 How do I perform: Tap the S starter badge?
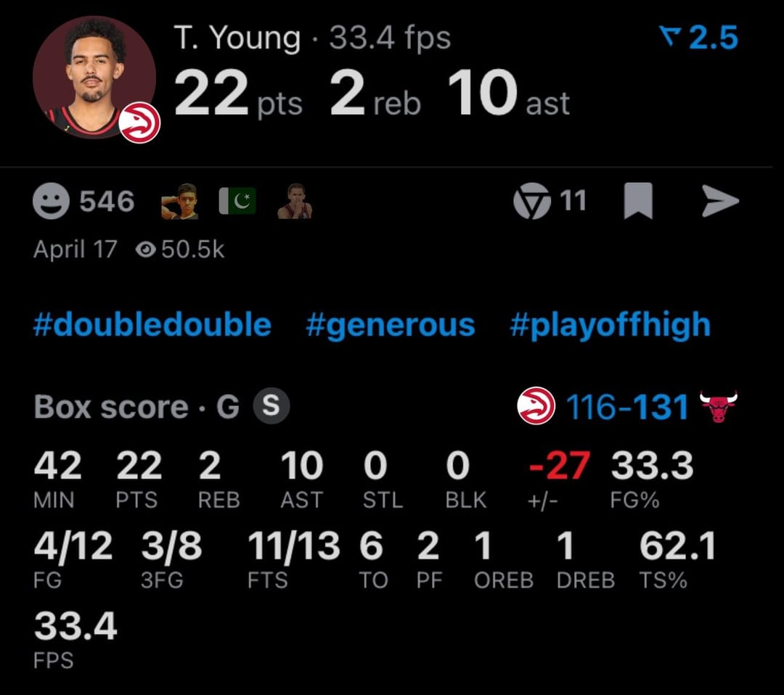tap(271, 406)
